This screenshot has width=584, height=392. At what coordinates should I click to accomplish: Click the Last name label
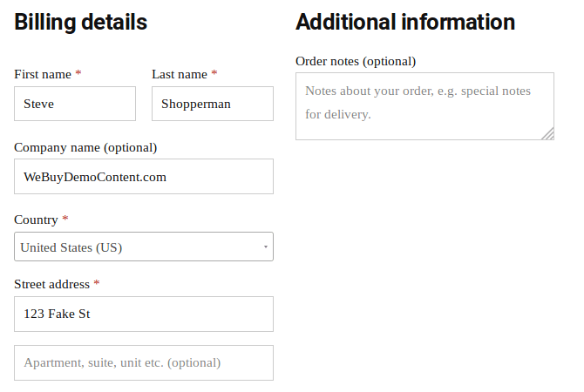(180, 75)
